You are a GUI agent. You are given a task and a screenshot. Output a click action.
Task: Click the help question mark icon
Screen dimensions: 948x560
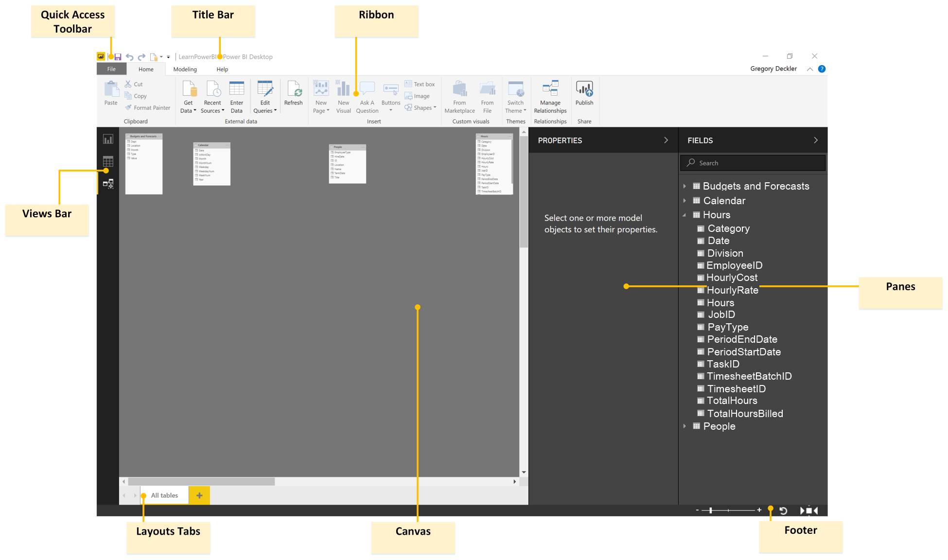(822, 69)
